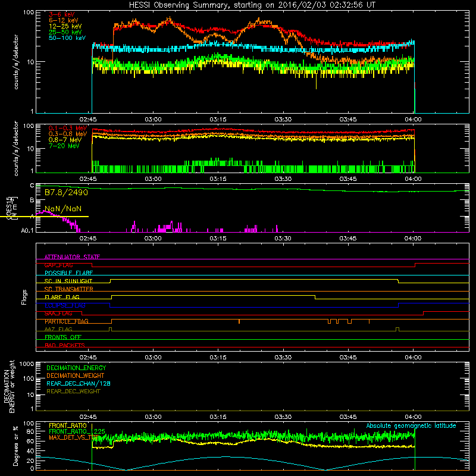Select the 3-6 keV legend label

click(62, 14)
